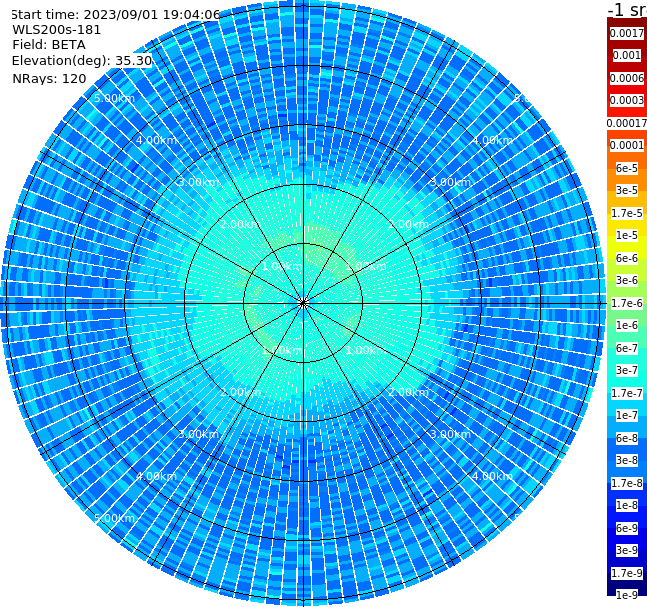This screenshot has height=607, width=647.
Task: Click the 3e-9 colorbar tick label
Action: 627,550
